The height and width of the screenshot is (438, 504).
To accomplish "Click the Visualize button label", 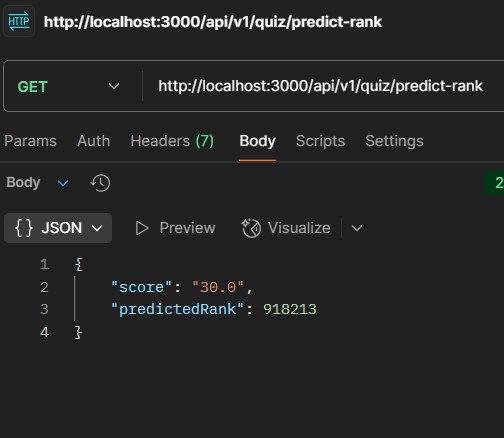I will coord(299,228).
